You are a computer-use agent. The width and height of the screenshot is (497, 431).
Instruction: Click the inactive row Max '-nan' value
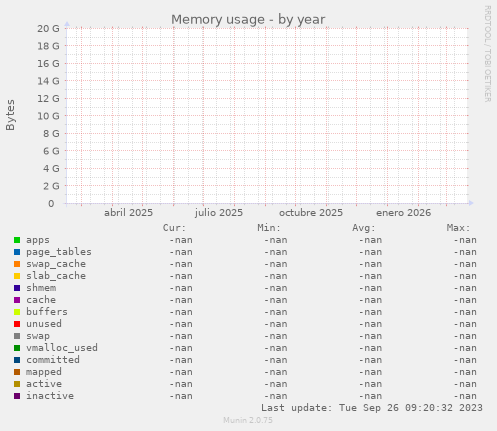click(465, 396)
